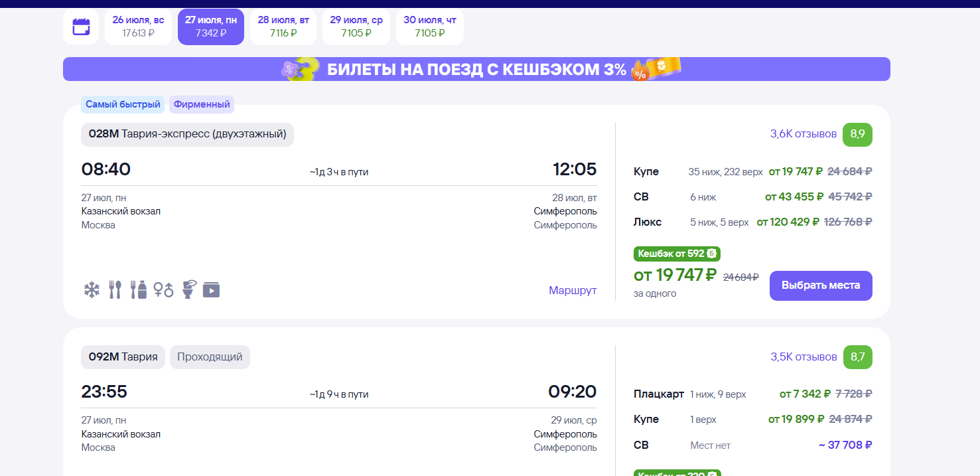Click the male/female compartment icon
Screen dimensions: 980x476
tap(163, 289)
